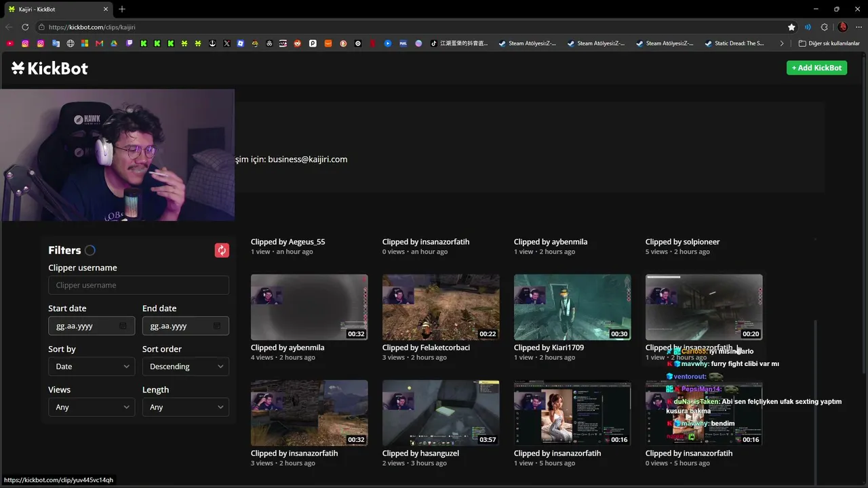The height and width of the screenshot is (488, 868).
Task: Open the TikTok bookmark with Chinese title
Action: pyautogui.click(x=459, y=43)
